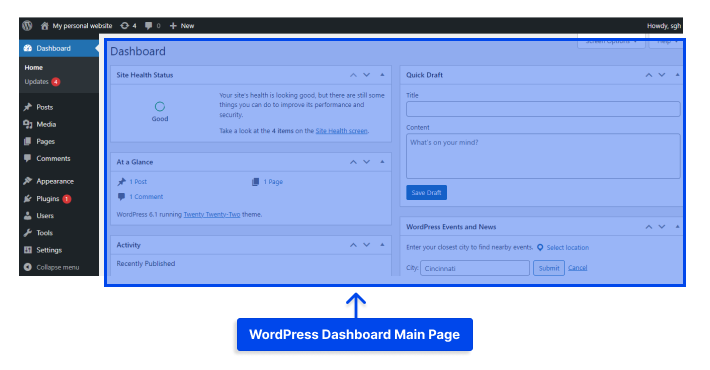Click the WordPress logo in admin bar
This screenshot has height=370, width=710.
(27, 26)
